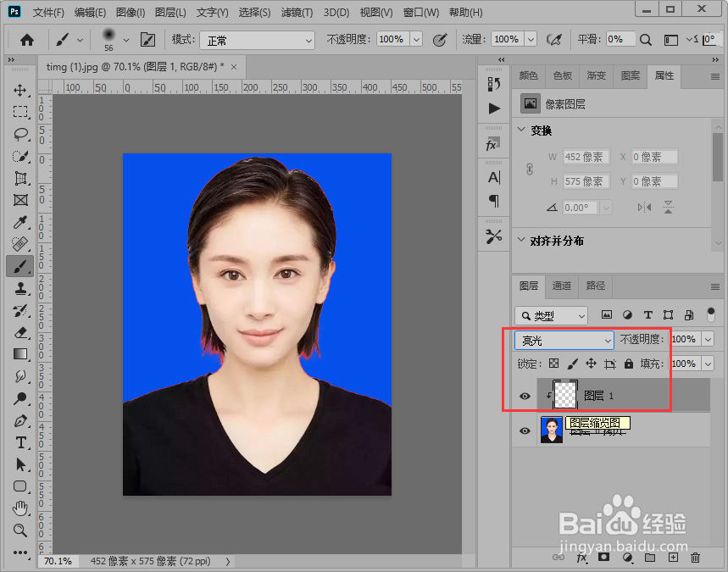The height and width of the screenshot is (572, 728).
Task: Toggle pressure for opacity icon
Action: (440, 40)
